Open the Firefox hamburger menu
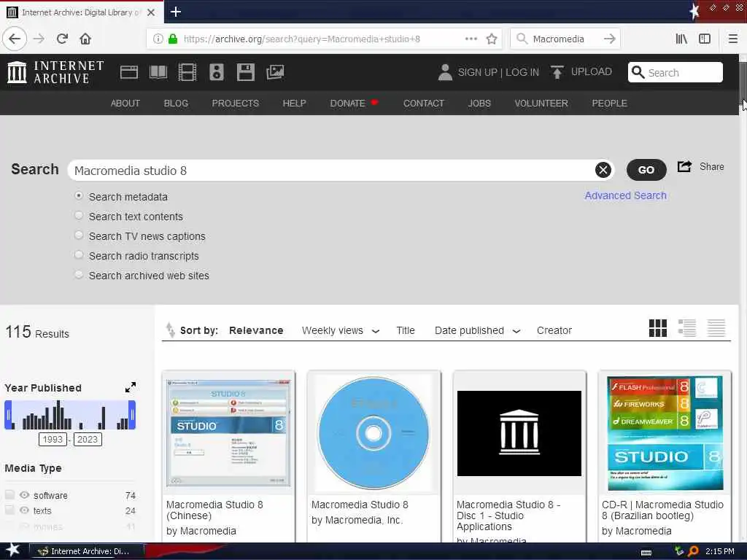Image resolution: width=747 pixels, height=560 pixels. [733, 39]
